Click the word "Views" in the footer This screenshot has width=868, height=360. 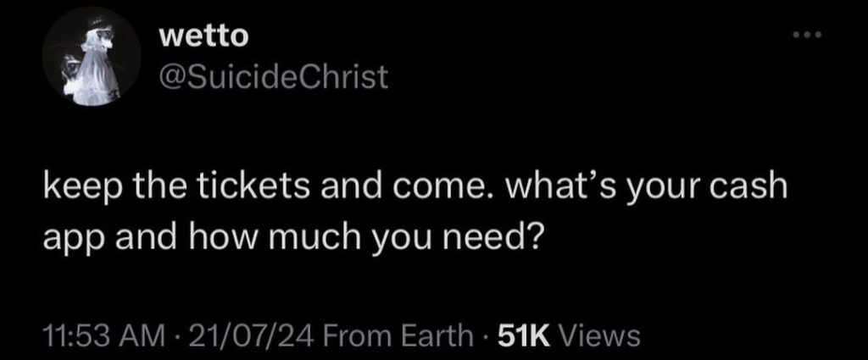[x=598, y=336]
